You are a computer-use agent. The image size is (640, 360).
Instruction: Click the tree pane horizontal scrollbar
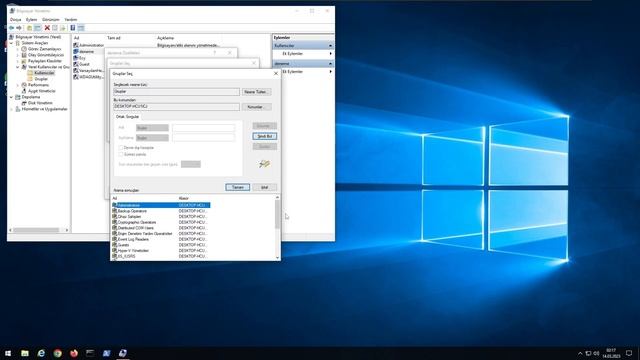pos(36,230)
